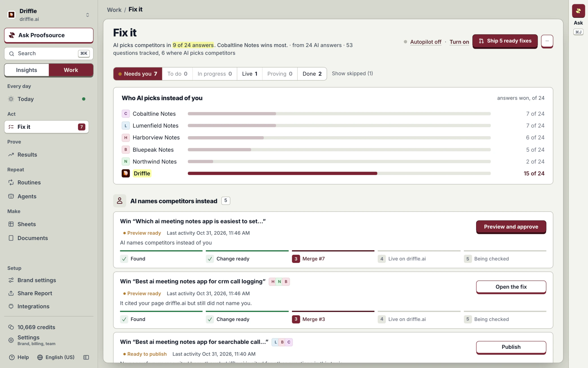588x368 pixels.
Task: Go to Results in the sidebar
Action: (47, 155)
